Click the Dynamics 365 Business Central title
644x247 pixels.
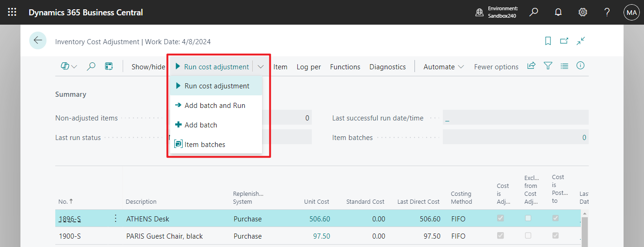(x=86, y=13)
